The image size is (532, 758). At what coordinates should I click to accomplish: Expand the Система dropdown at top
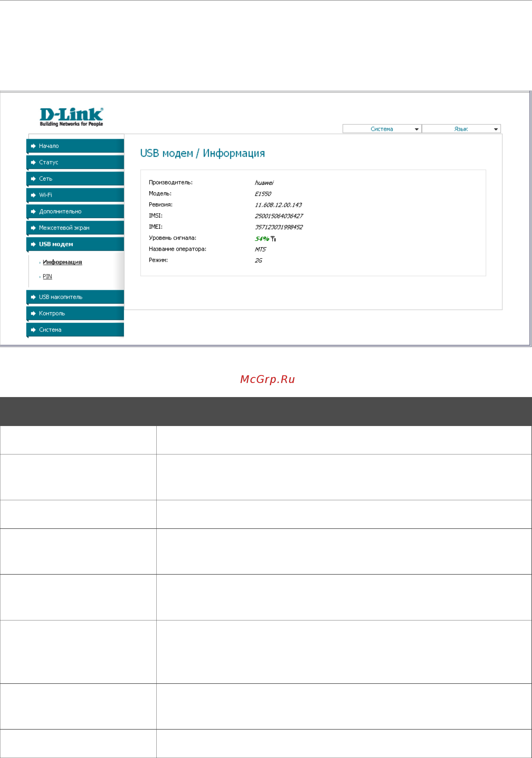(382, 129)
